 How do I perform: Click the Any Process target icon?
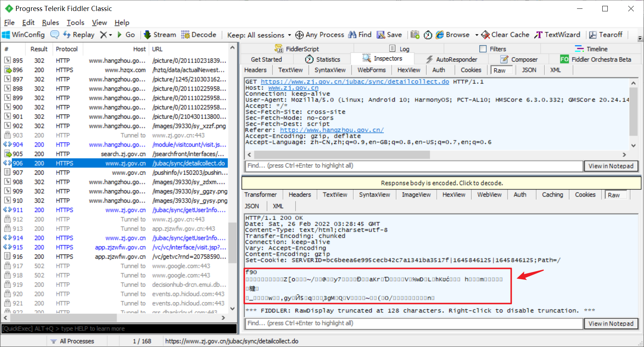click(x=299, y=35)
